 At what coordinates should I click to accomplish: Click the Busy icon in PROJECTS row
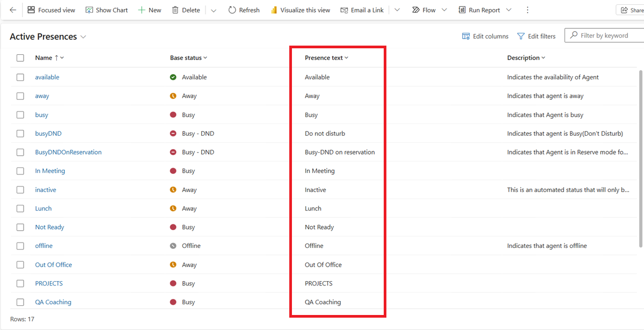point(173,283)
